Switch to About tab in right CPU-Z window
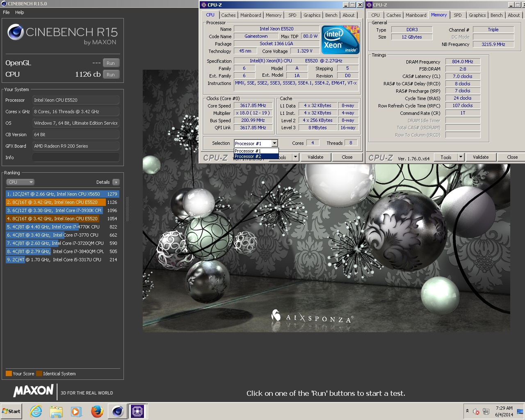This screenshot has height=420, width=525. point(514,15)
